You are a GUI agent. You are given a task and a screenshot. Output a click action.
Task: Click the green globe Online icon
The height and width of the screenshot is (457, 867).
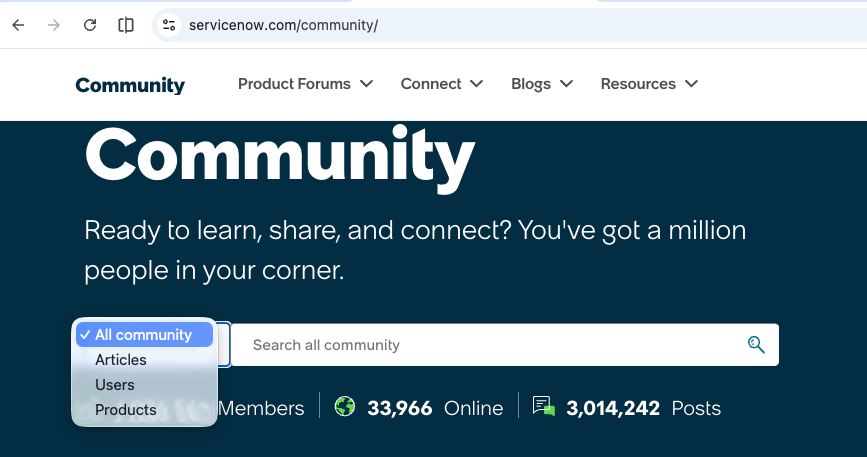344,407
